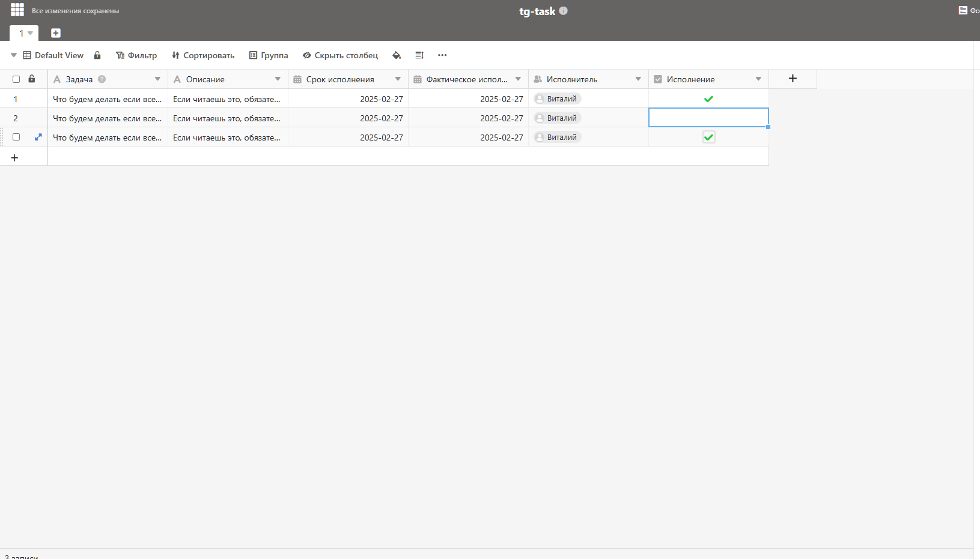
Task: Uncheck Исполнение in row one
Action: click(x=708, y=99)
